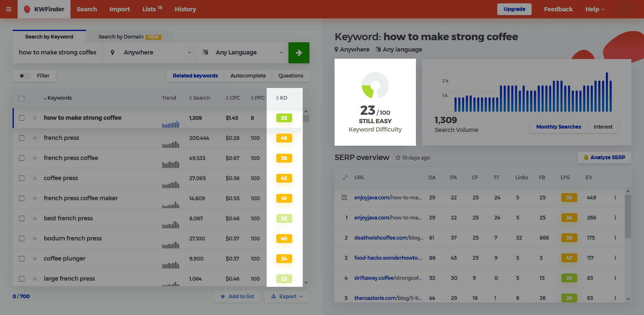Open options for first enjoyjava.com row
The height and width of the screenshot is (315, 644).
(x=615, y=197)
